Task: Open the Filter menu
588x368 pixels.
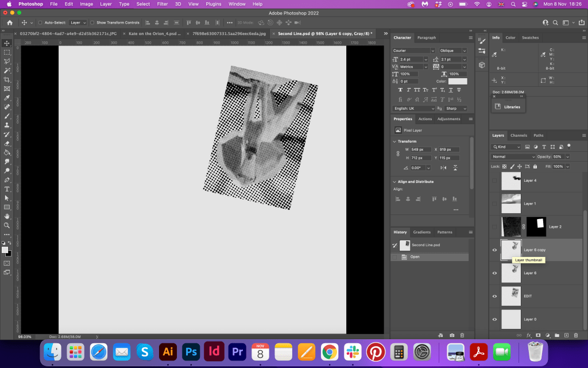Action: click(163, 4)
